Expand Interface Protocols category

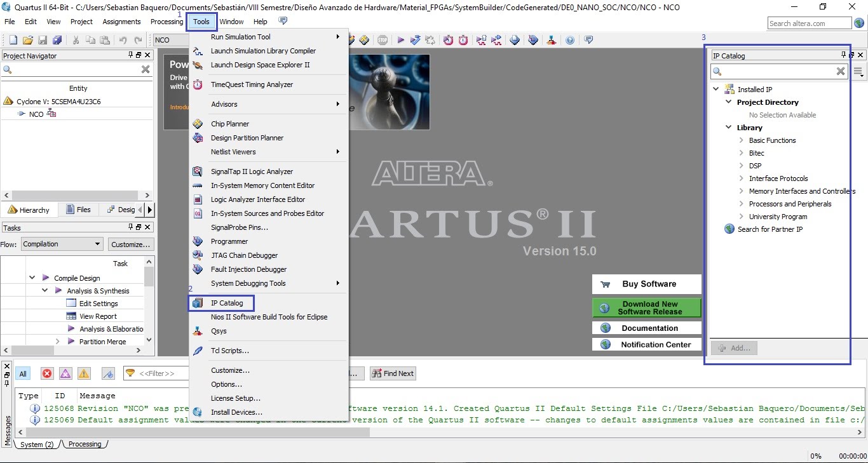[x=742, y=178]
